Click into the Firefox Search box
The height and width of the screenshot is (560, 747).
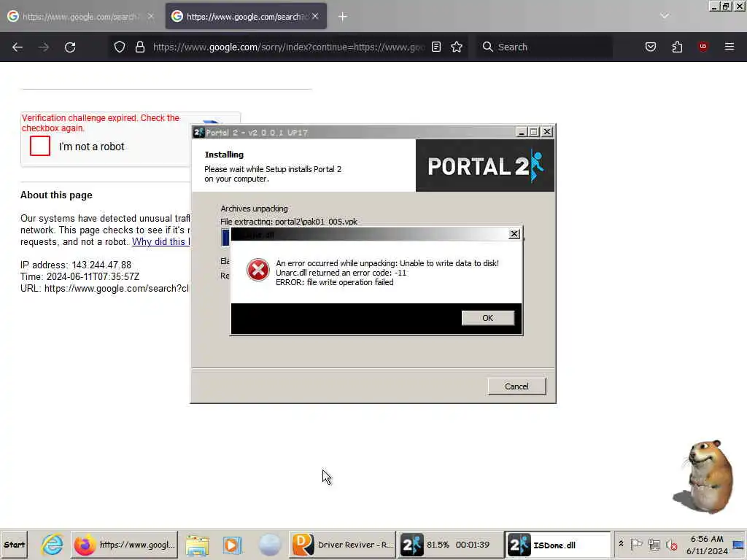pos(546,47)
